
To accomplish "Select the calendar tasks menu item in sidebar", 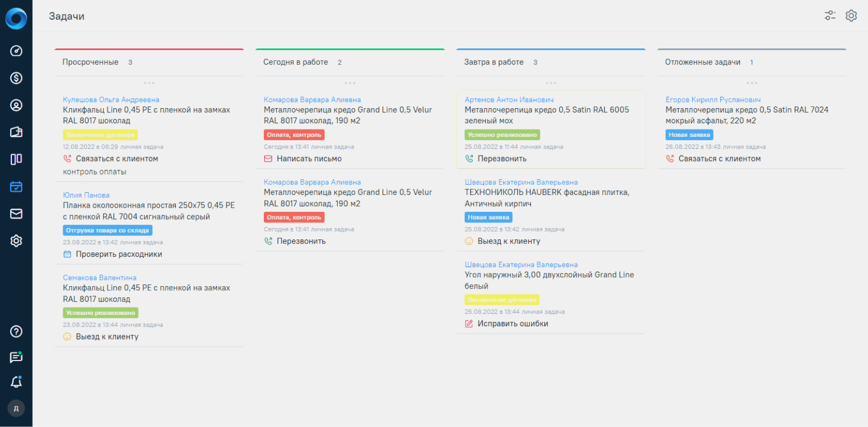I will tap(16, 186).
